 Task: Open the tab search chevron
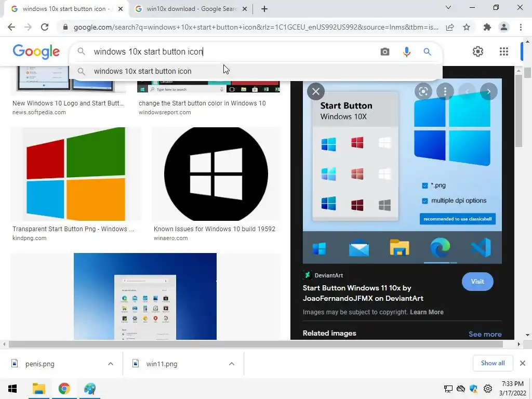[x=448, y=7]
